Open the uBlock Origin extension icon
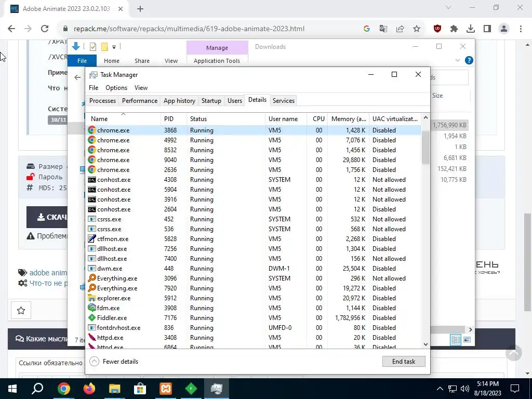The height and width of the screenshot is (399, 532). pos(437,29)
